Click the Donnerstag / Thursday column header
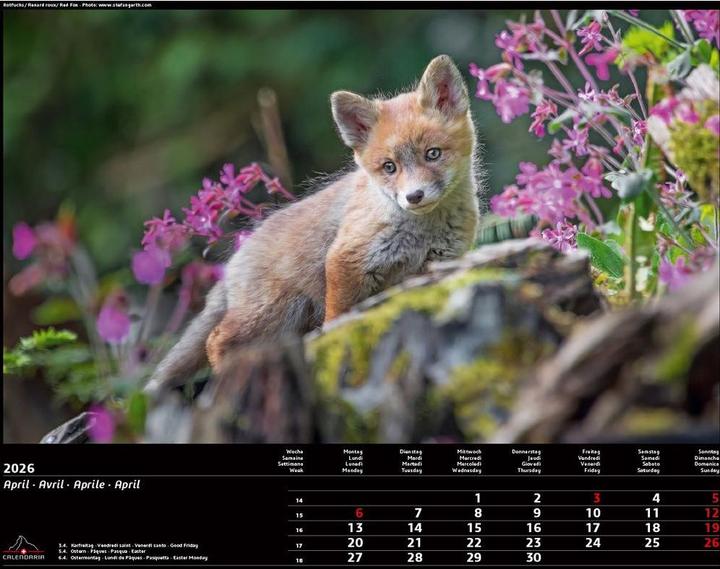This screenshot has height=569, width=720. 527,461
